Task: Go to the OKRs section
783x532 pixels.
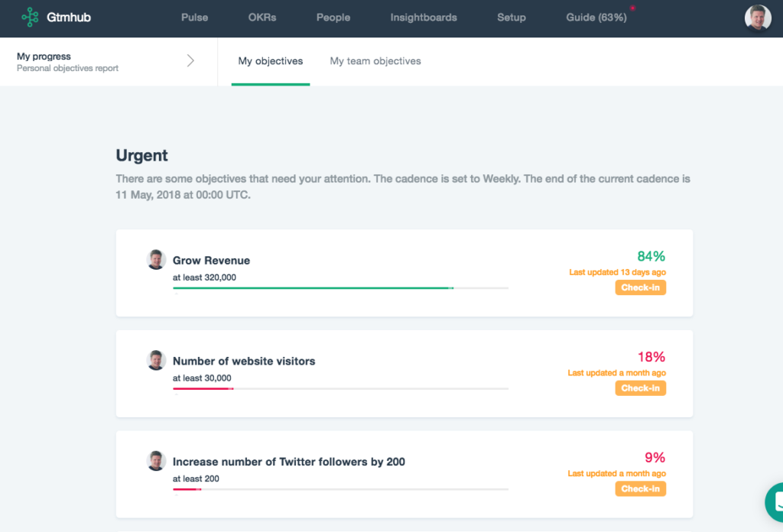Action: click(262, 18)
